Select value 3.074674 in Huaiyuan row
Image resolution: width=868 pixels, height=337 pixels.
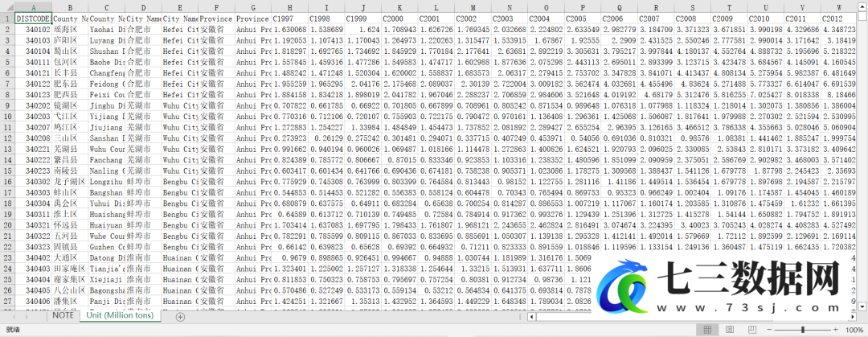point(620,225)
